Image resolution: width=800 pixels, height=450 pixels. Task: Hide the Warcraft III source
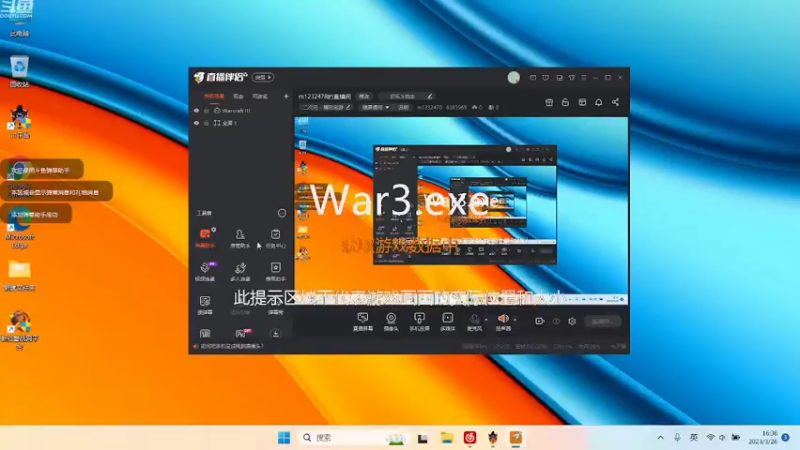tap(196, 110)
